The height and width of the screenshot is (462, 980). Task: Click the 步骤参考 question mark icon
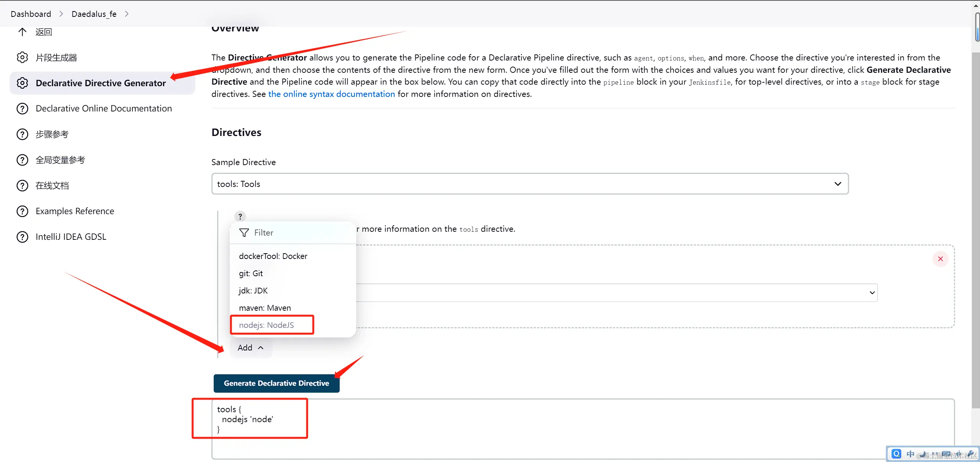[22, 134]
